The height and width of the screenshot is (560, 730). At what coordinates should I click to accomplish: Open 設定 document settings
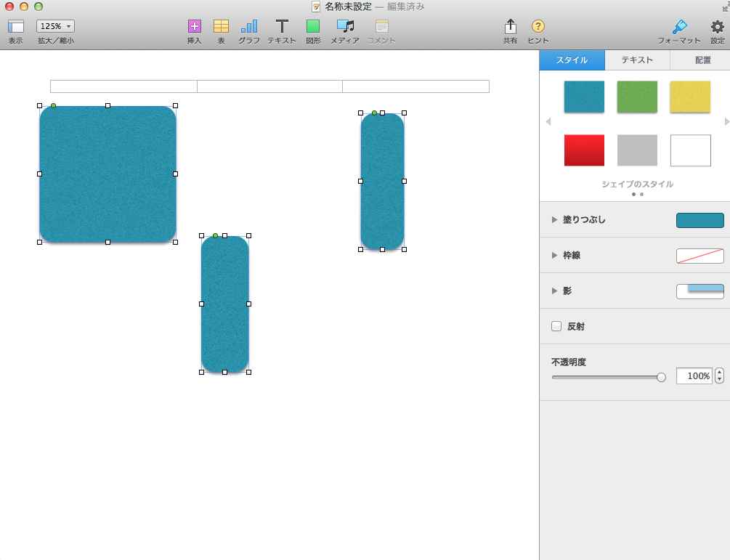pos(718,26)
